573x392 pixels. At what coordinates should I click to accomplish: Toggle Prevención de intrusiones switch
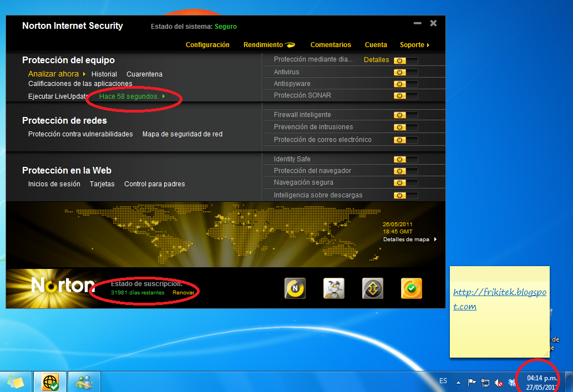[x=405, y=127]
